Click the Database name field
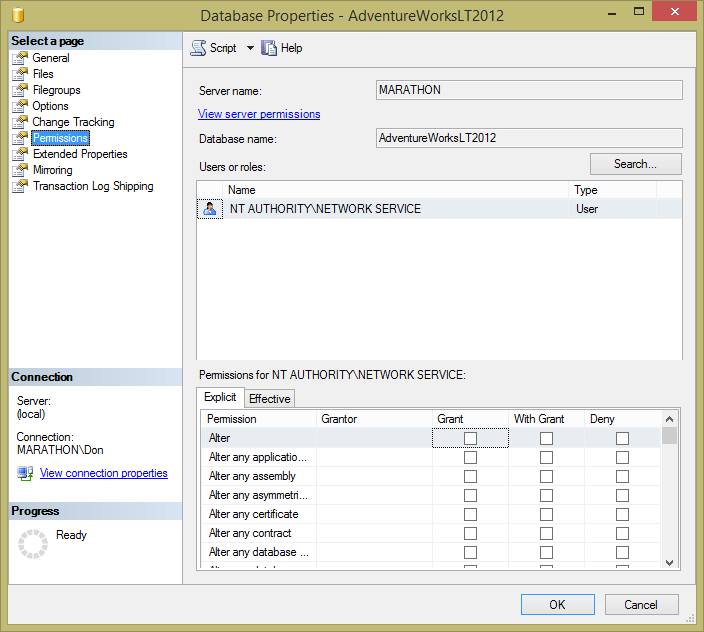This screenshot has width=704, height=632. 529,138
